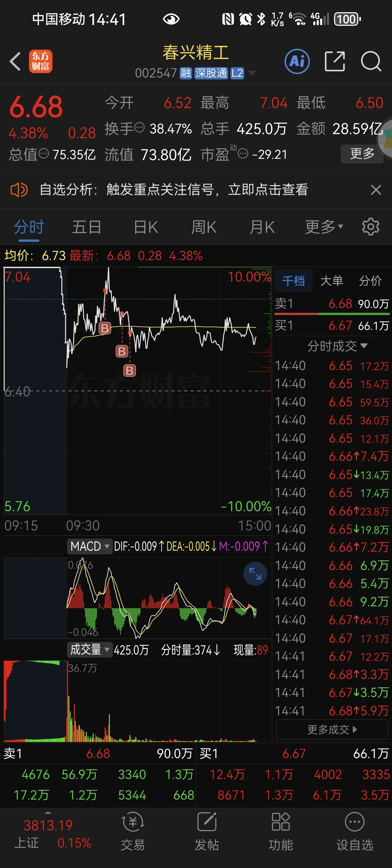
Task: Open the Ai assistant icon
Action: click(297, 61)
